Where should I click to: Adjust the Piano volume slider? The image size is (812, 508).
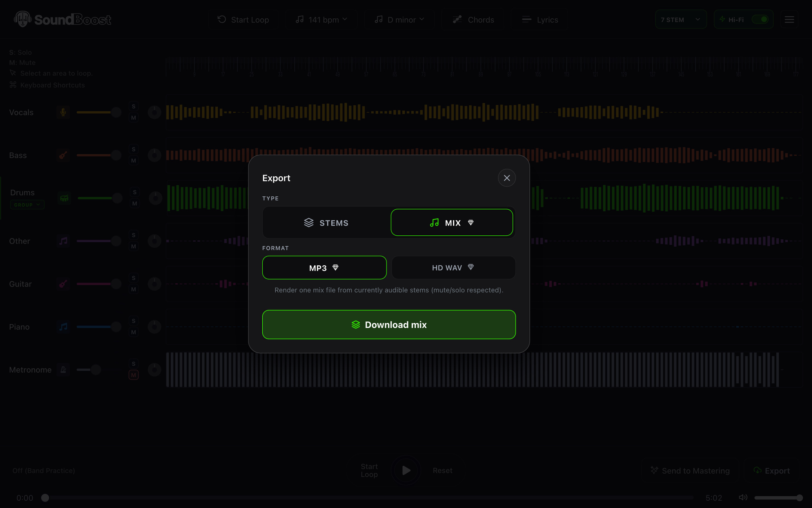click(99, 327)
